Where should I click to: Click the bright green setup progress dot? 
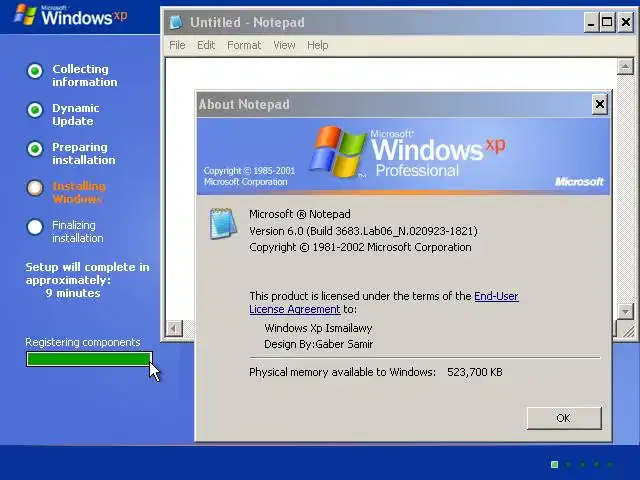click(554, 464)
